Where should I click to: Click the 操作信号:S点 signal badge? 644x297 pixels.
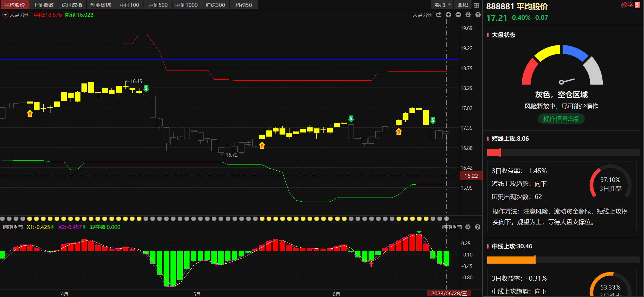pos(561,119)
